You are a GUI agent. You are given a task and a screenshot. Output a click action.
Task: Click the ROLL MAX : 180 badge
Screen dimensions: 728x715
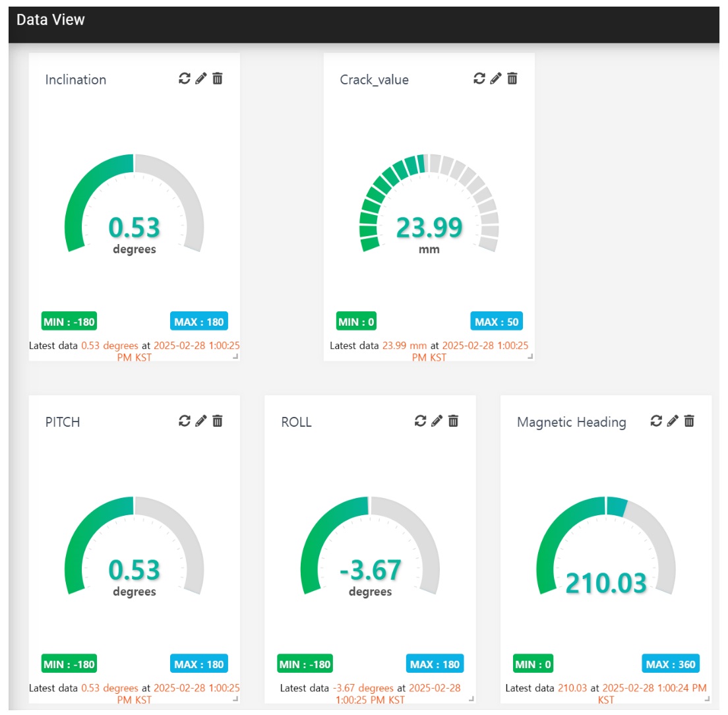(435, 664)
